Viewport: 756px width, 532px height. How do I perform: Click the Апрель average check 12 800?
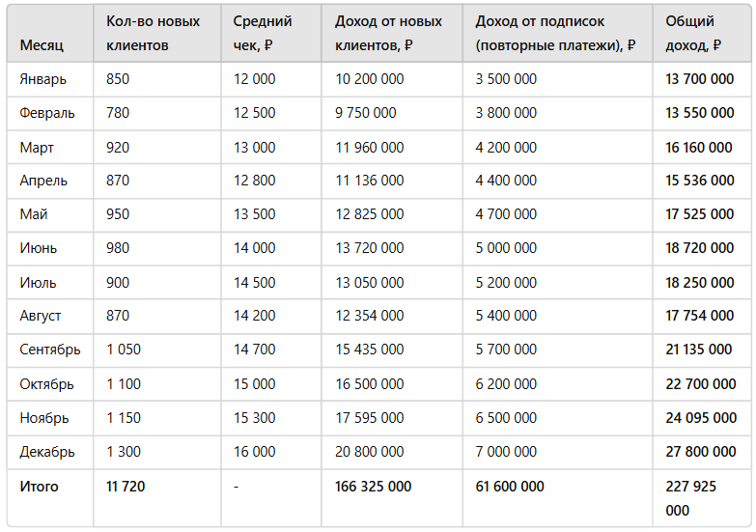pyautogui.click(x=254, y=181)
